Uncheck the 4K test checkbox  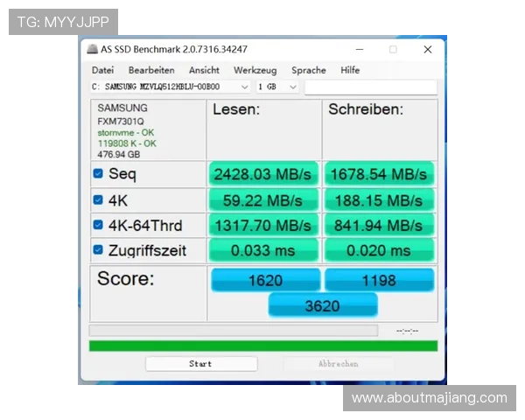coord(98,200)
